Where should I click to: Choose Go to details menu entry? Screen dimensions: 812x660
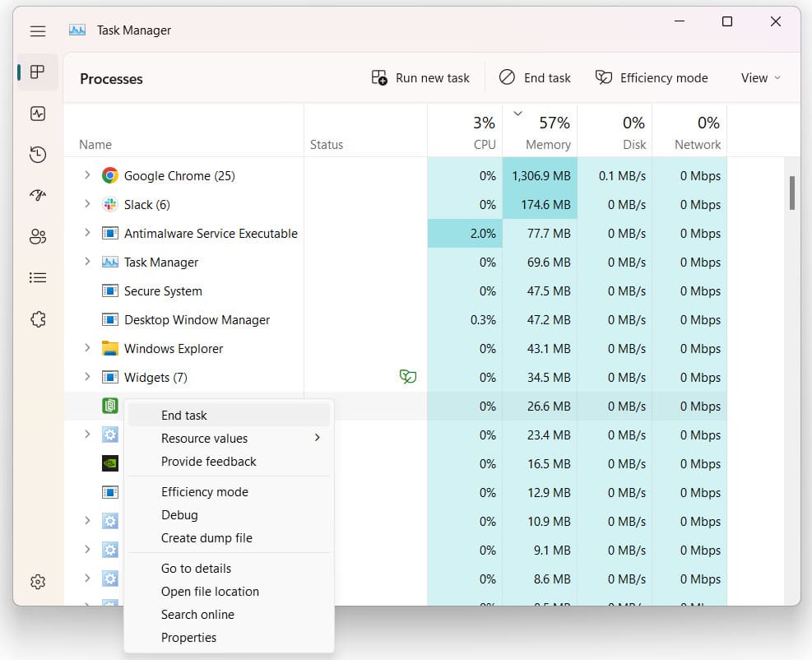(x=229, y=569)
